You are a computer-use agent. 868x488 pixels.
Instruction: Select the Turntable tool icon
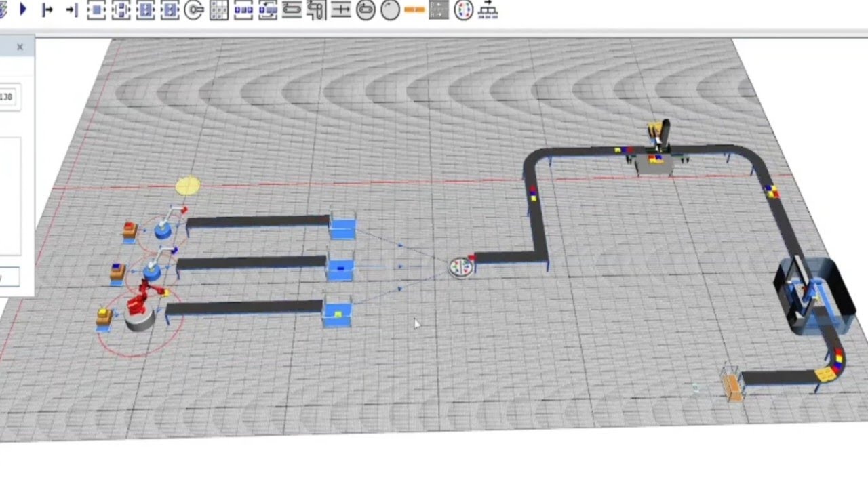tap(366, 9)
